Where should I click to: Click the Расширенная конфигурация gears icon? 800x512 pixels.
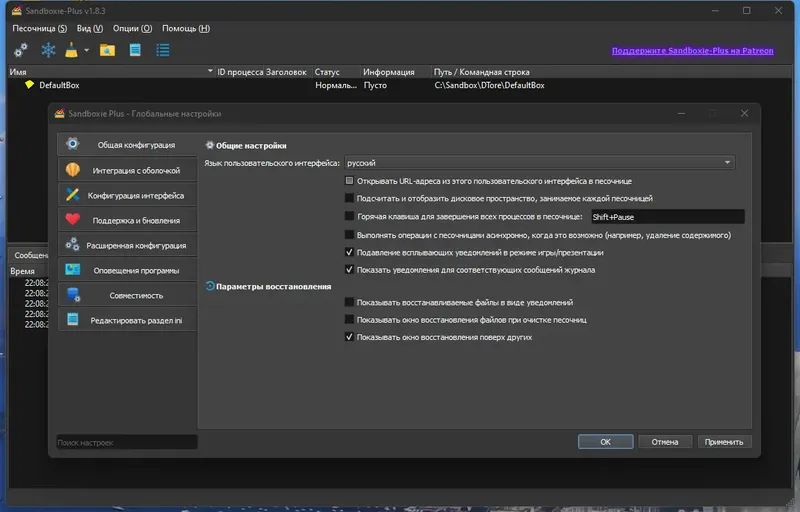pyautogui.click(x=72, y=244)
